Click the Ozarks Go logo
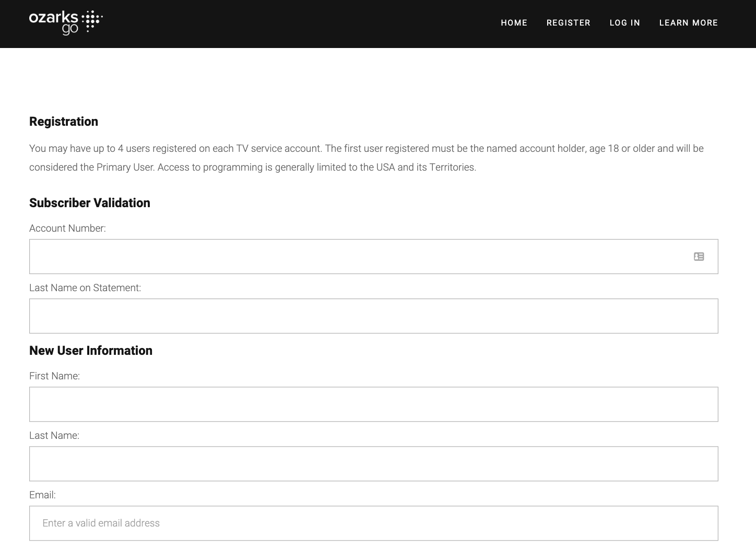This screenshot has height=550, width=756. coord(66,22)
